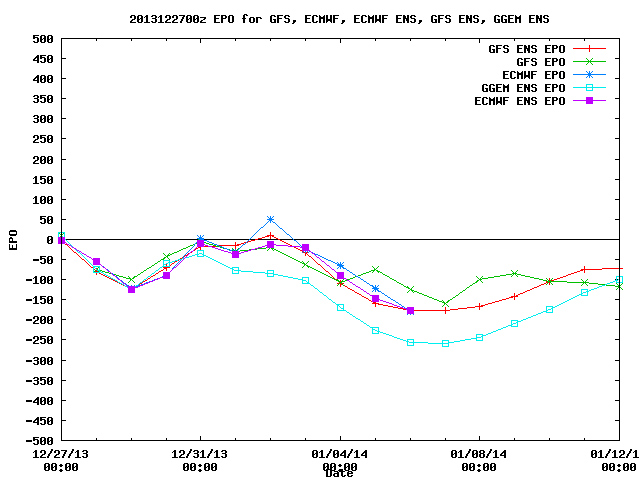Image resolution: width=640 pixels, height=480 pixels.
Task: Click the y-axis tick value 200
Action: coord(43,160)
